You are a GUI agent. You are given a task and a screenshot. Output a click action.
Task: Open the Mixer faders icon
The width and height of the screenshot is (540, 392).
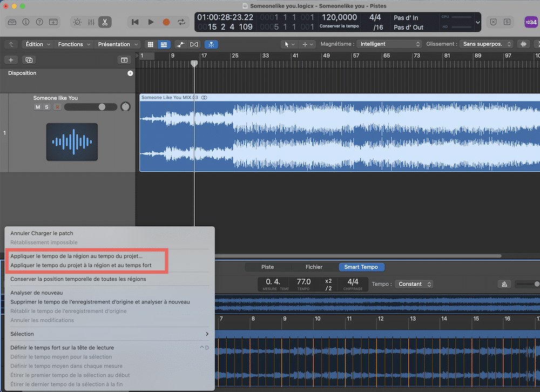click(x=91, y=22)
